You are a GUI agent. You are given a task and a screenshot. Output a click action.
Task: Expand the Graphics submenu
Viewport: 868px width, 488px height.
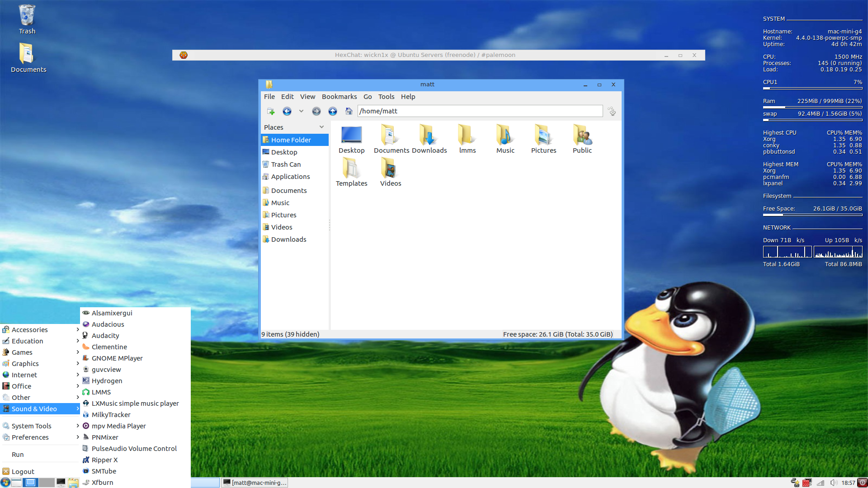(x=40, y=364)
